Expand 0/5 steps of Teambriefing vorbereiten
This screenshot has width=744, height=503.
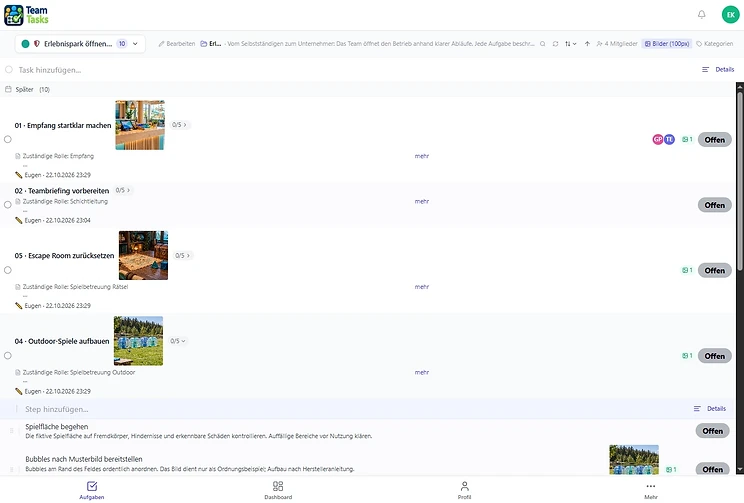(123, 190)
